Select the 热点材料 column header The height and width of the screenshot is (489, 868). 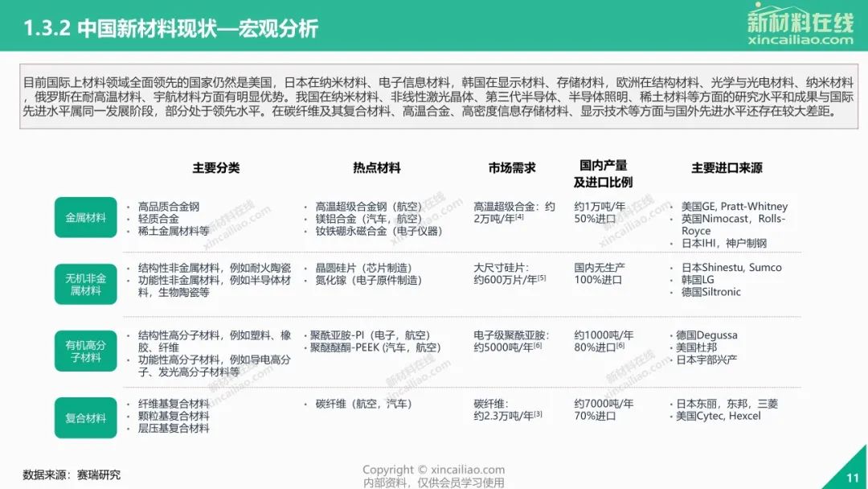tap(376, 168)
